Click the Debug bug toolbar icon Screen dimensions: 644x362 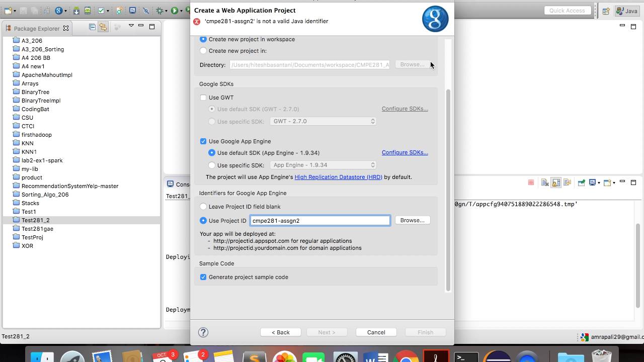tap(160, 11)
